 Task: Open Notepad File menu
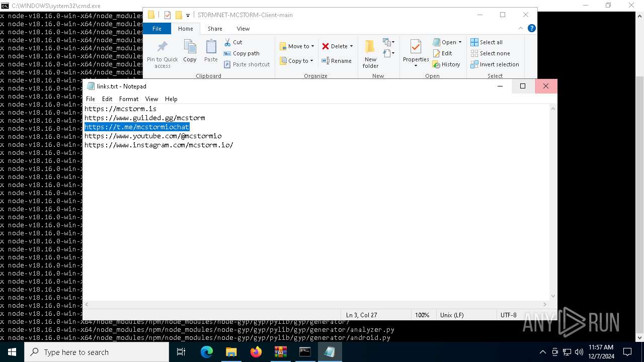tap(90, 99)
